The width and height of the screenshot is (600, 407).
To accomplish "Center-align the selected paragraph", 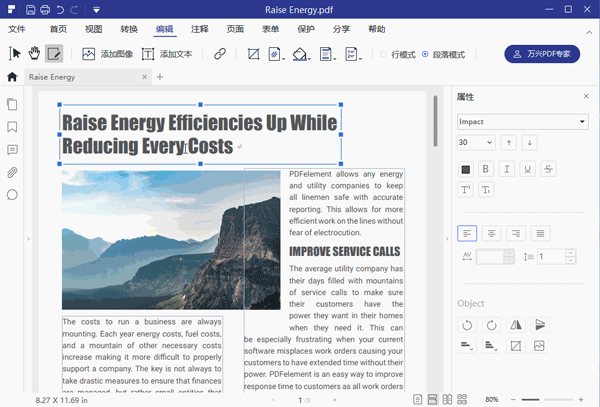I will pos(491,233).
